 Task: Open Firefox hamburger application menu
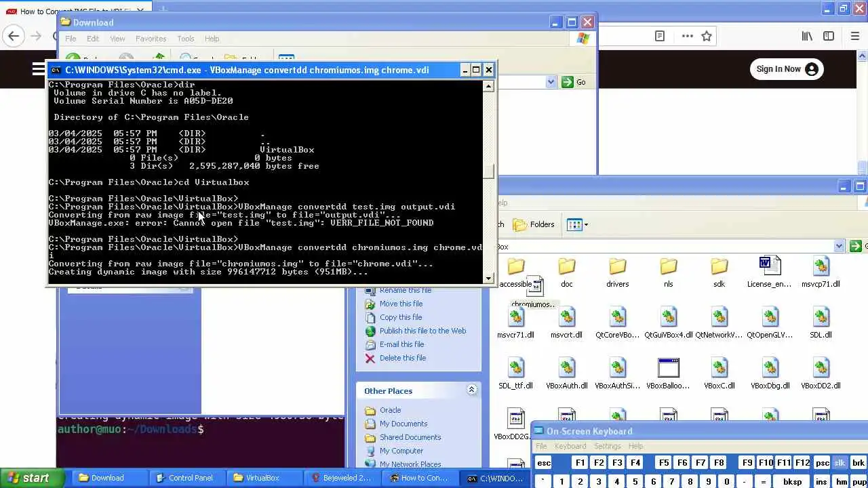(x=855, y=37)
